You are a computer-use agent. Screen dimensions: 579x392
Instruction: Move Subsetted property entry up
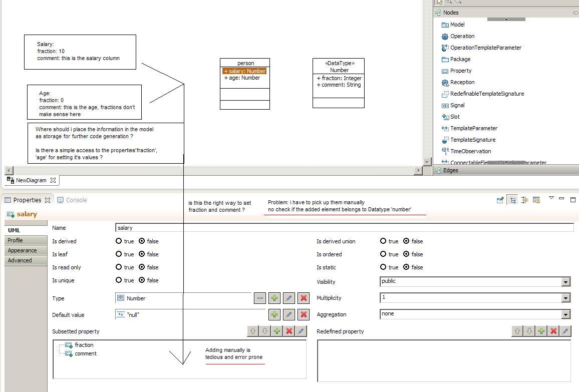253,331
